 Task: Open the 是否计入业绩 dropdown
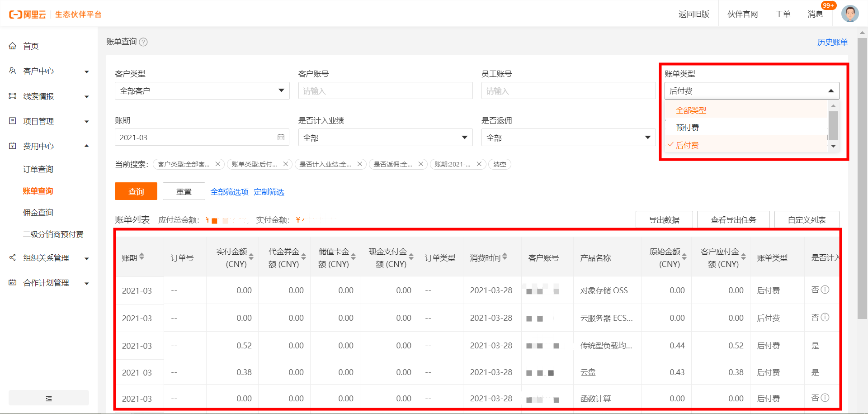(x=386, y=137)
